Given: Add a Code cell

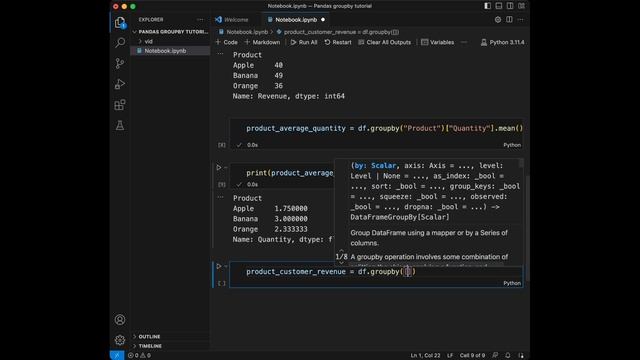Looking at the screenshot, I should pos(227,42).
